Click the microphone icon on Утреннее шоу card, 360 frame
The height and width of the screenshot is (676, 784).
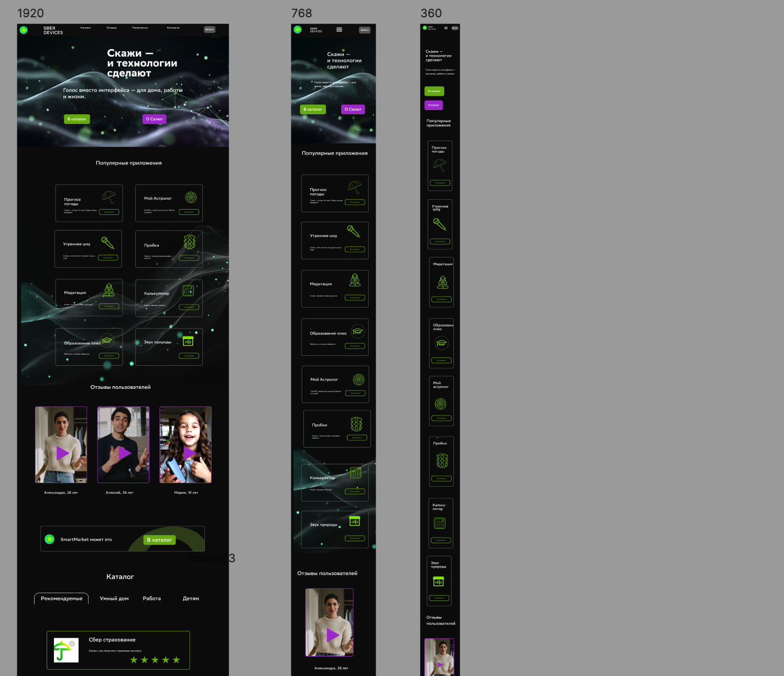439,224
